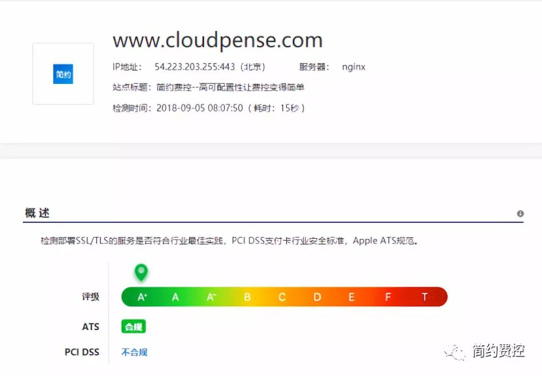Select the E grade on rating bar
Viewport: 542px width, 376px height.
tap(352, 297)
